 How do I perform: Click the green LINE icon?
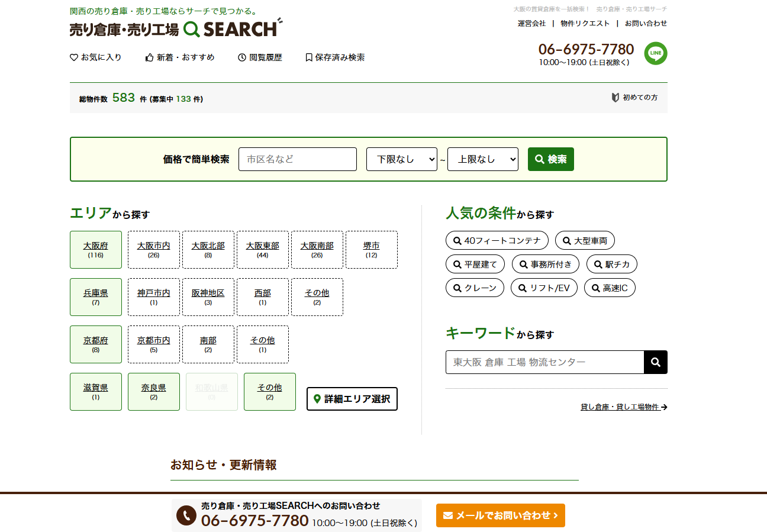click(x=655, y=53)
